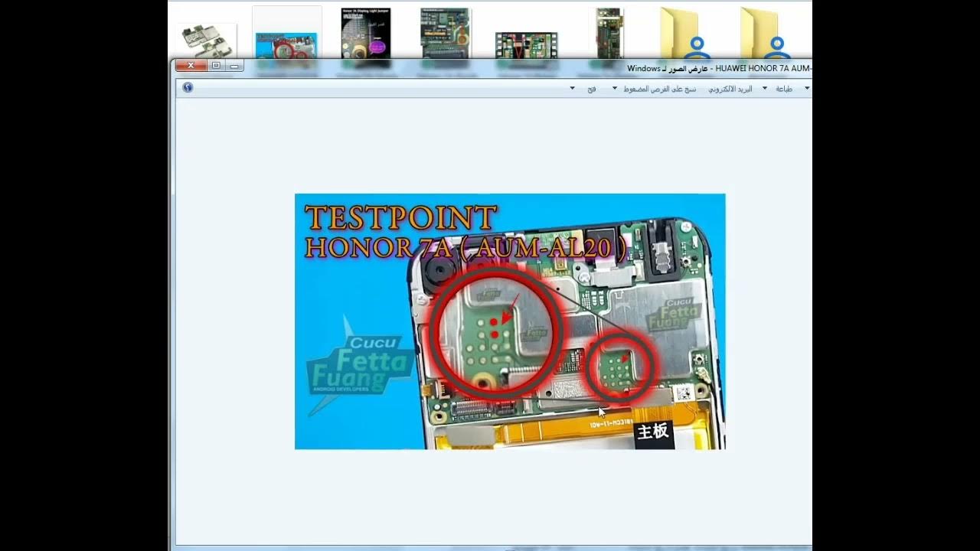Open the نسخ على القرص المضغوط menu
Screen dimensions: 980x551
pos(659,89)
